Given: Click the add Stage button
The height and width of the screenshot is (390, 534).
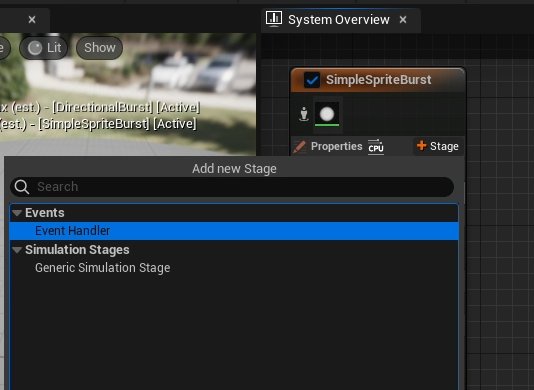Looking at the screenshot, I should coord(438,146).
